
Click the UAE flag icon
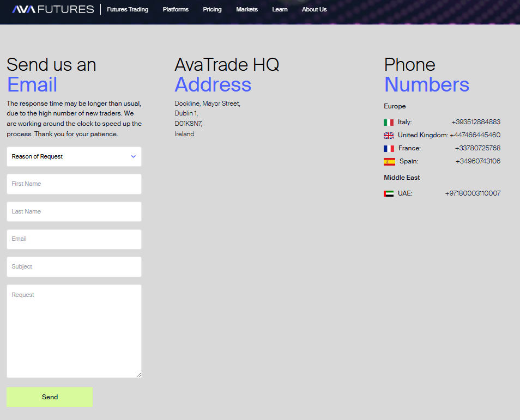388,193
